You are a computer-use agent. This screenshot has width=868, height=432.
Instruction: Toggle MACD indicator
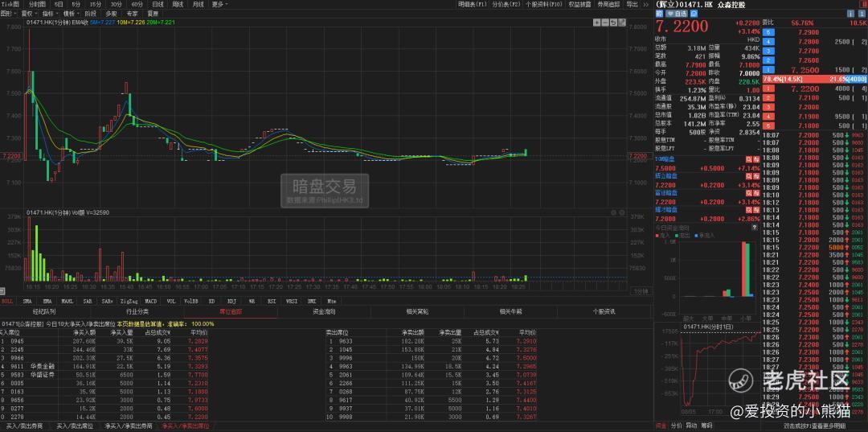point(150,302)
